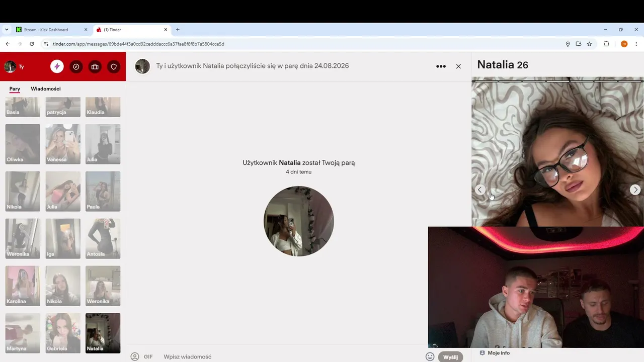Open the GIF picker
The width and height of the screenshot is (644, 362).
(148, 356)
